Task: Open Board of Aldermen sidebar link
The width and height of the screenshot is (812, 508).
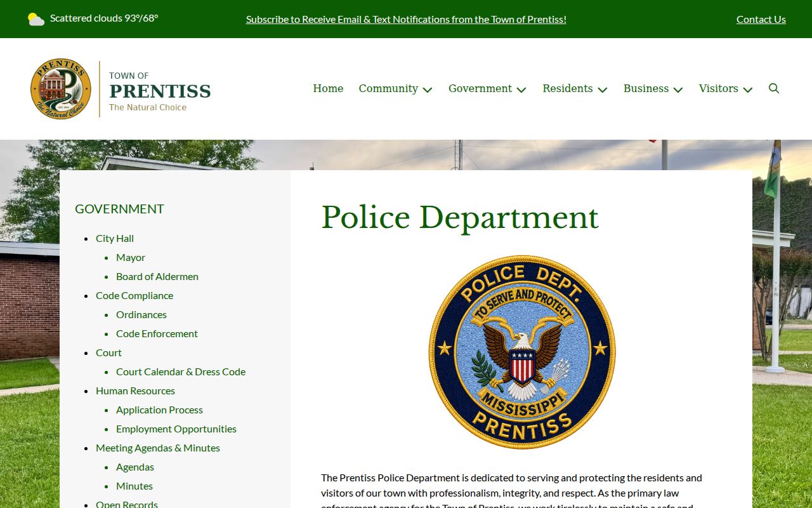Action: click(157, 276)
